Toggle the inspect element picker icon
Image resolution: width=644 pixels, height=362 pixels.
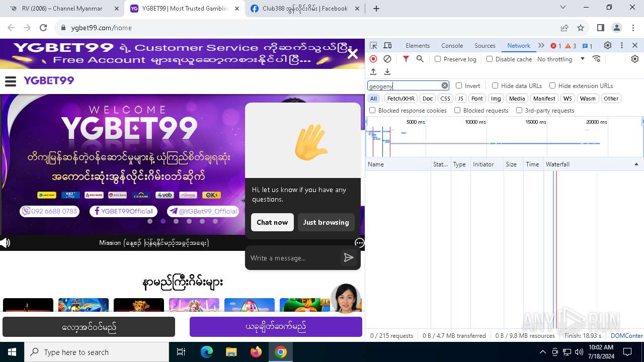pos(373,45)
